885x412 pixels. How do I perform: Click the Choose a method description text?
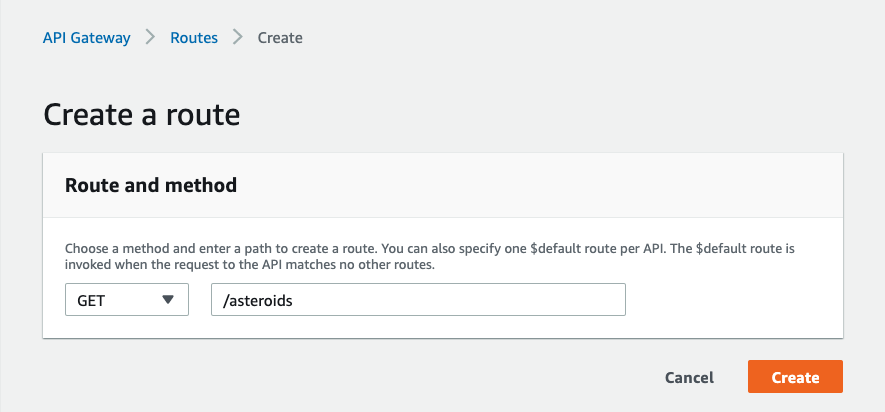point(430,256)
